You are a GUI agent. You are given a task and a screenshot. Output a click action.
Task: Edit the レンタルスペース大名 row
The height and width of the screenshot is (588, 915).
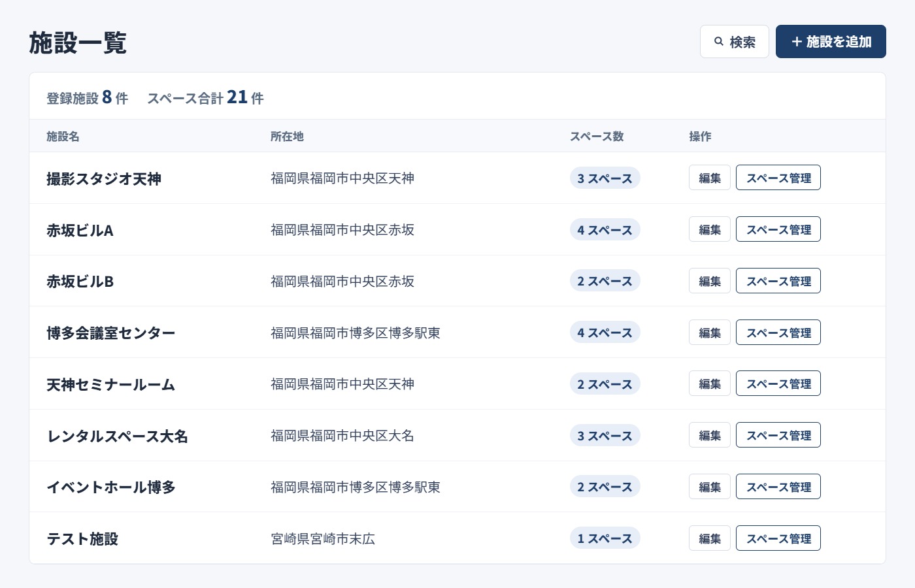pos(710,435)
